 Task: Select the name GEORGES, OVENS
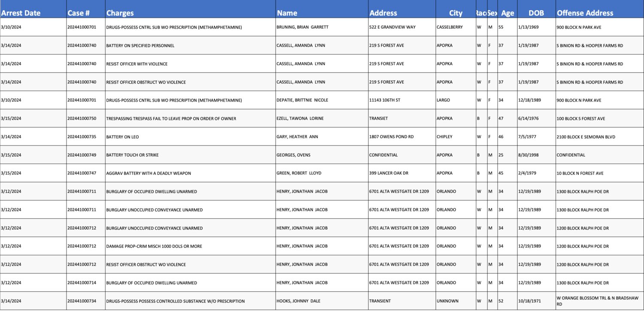293,155
